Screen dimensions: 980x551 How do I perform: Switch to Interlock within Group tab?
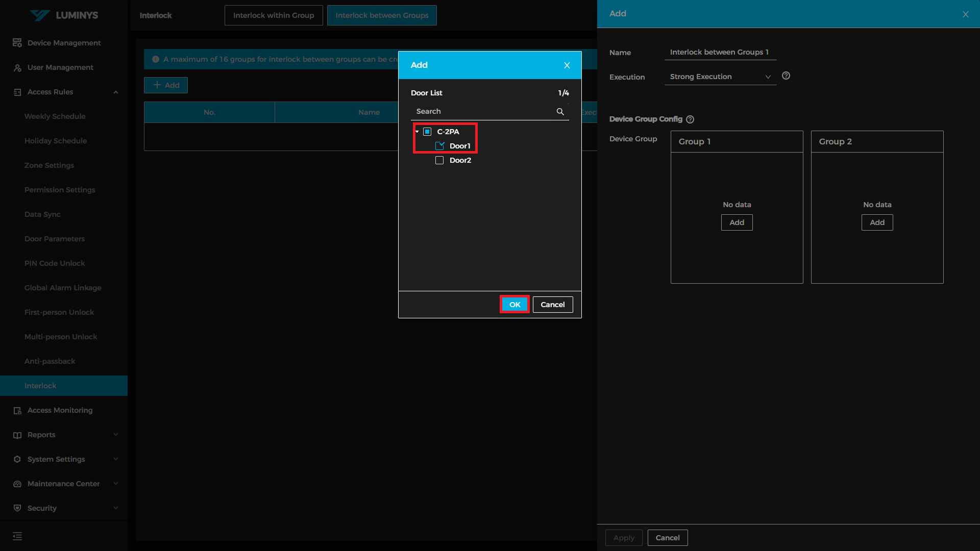point(274,15)
